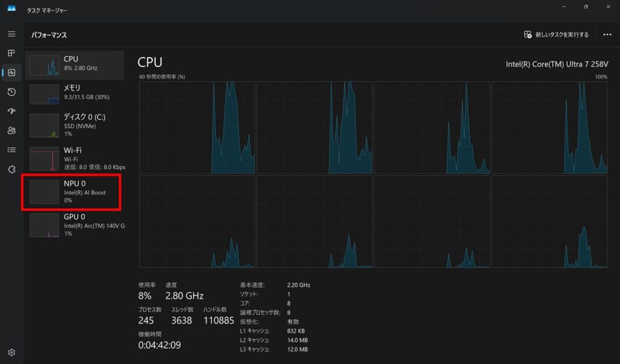Select the メモリ performance entry
The width and height of the screenshot is (620, 364).
pos(74,94)
